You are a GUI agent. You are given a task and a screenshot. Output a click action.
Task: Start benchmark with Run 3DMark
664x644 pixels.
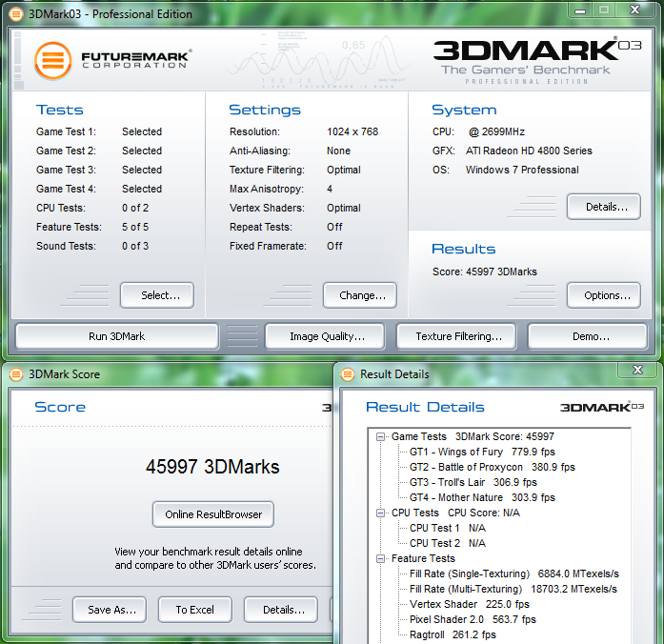(117, 336)
